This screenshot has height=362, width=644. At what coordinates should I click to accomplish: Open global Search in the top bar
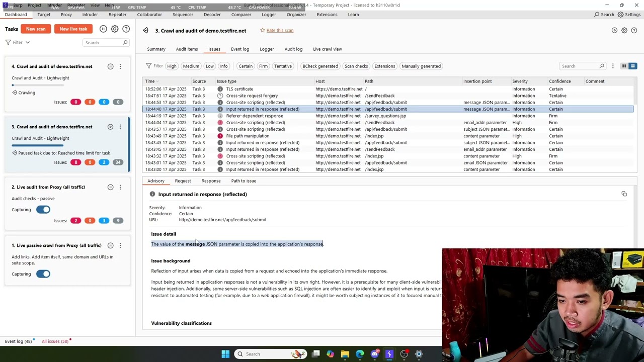tap(604, 15)
